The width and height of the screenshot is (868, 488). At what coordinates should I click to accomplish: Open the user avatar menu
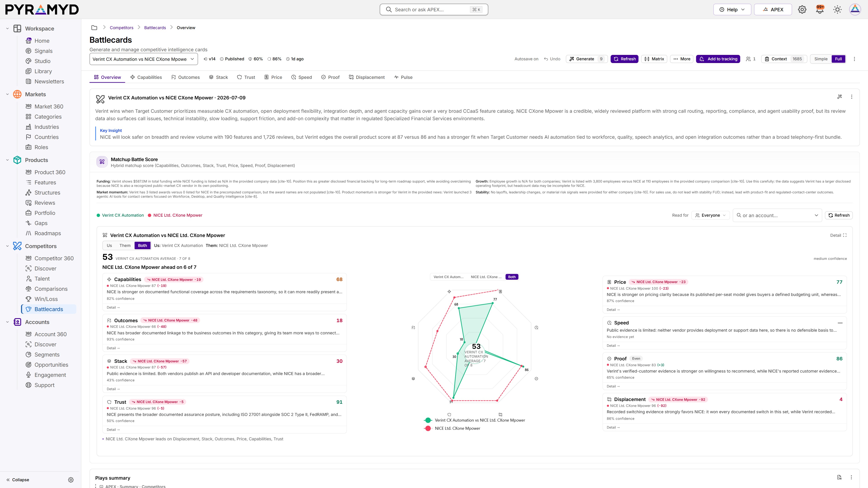[855, 9]
